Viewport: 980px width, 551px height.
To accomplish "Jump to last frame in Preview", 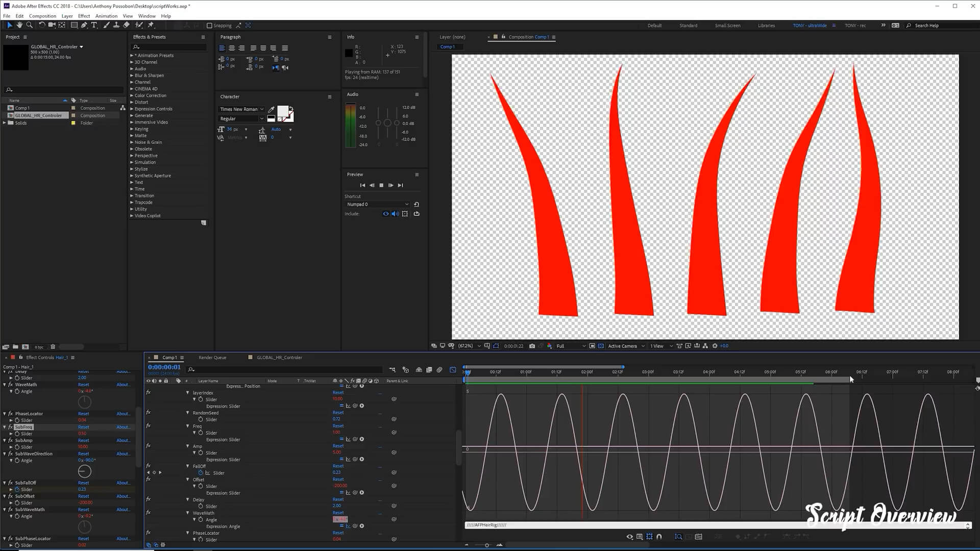I will point(400,185).
